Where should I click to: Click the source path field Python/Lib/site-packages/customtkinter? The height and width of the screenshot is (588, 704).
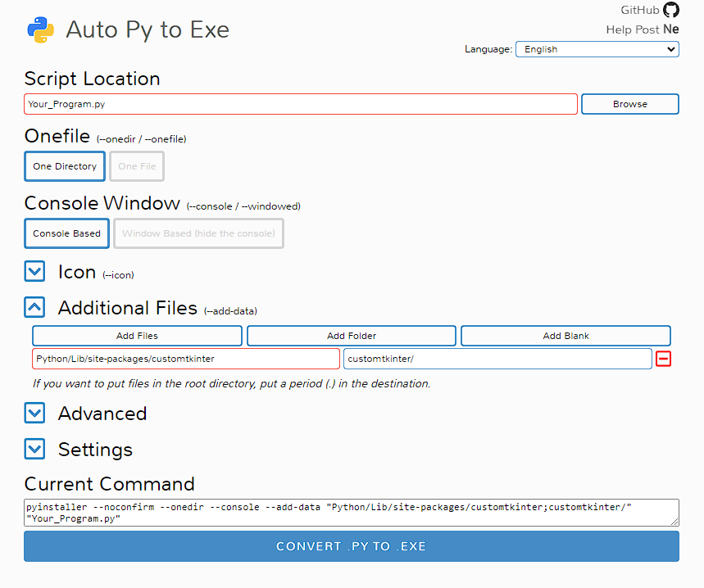click(x=186, y=359)
